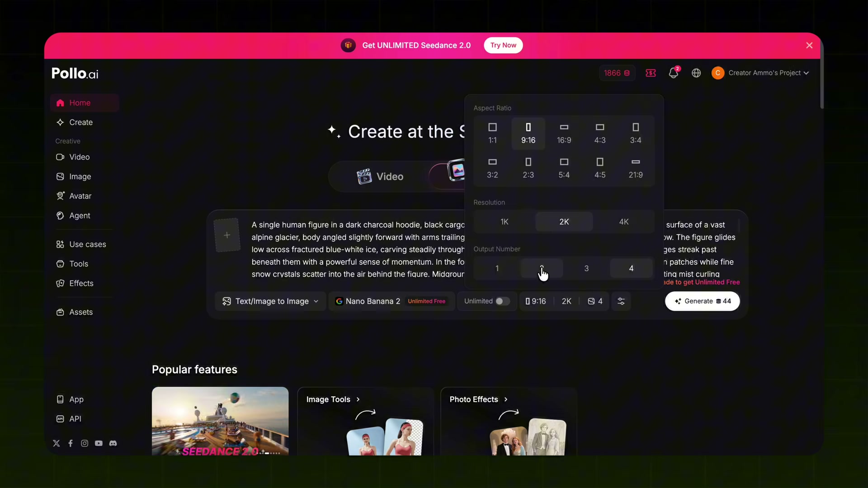This screenshot has width=868, height=488.
Task: Open Photo Effects feature card
Action: (x=509, y=421)
